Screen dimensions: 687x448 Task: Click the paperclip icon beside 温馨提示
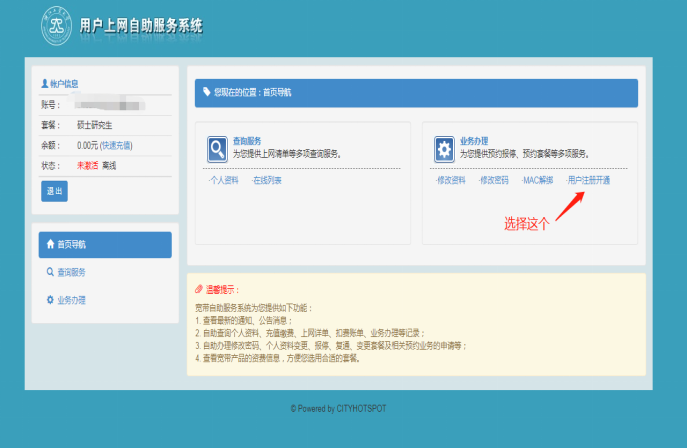(x=200, y=288)
